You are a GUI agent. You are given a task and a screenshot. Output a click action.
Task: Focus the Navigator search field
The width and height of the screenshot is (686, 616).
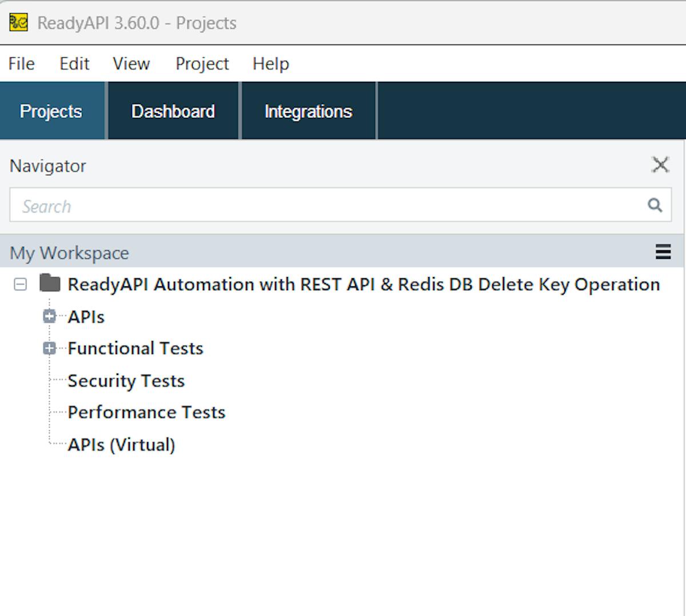click(x=326, y=206)
